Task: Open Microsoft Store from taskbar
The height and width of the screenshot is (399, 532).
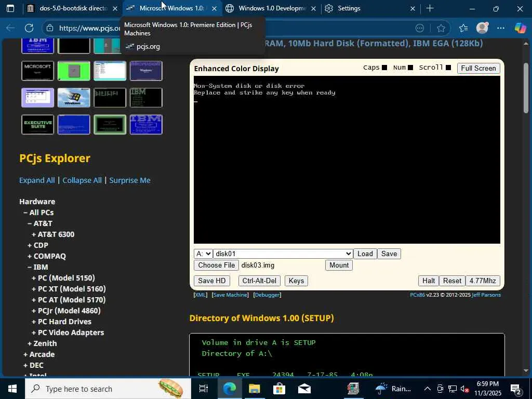Action: point(279,389)
